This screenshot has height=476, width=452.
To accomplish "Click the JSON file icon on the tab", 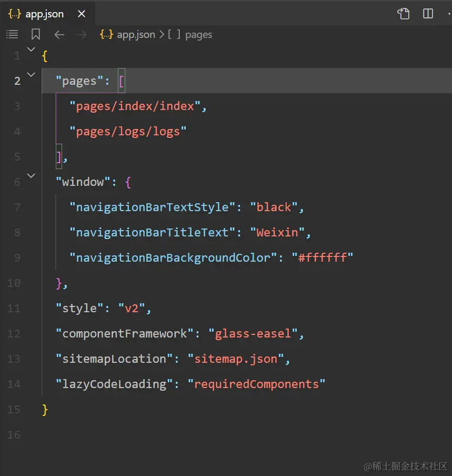I will pyautogui.click(x=15, y=14).
